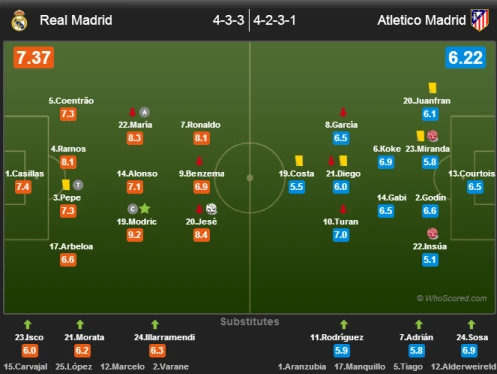497x374 pixels.
Task: Click Juanfran's yellow card icon
Action: click(432, 88)
